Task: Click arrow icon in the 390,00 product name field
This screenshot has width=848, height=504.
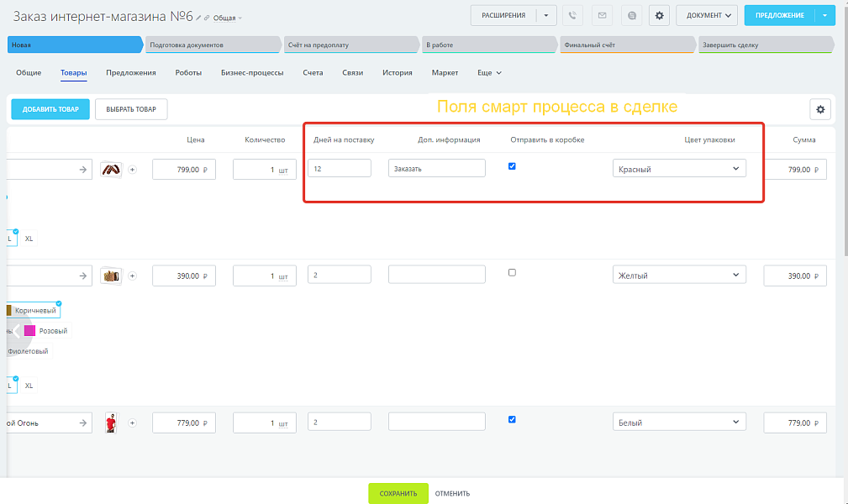Action: click(82, 276)
